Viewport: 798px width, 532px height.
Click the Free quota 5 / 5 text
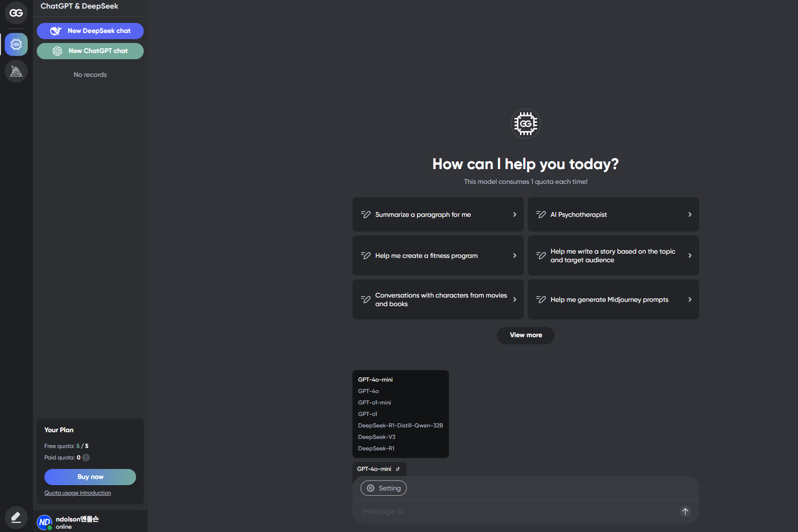(66, 446)
